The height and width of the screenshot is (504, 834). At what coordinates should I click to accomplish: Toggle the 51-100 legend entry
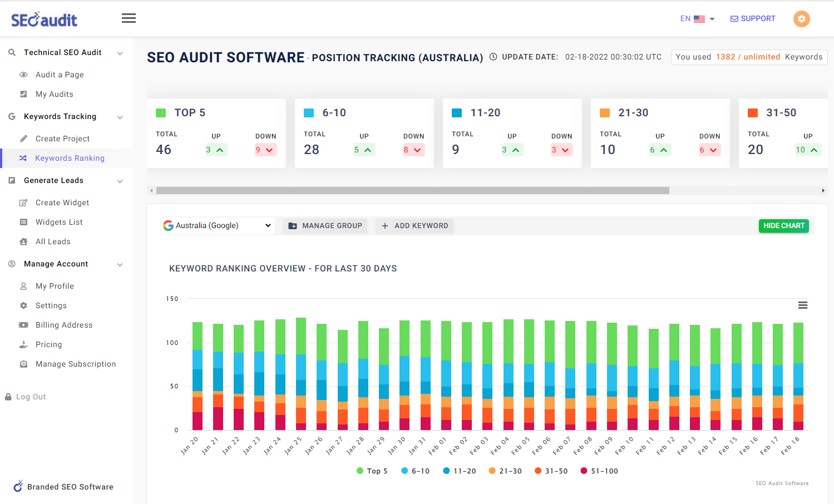pos(599,471)
